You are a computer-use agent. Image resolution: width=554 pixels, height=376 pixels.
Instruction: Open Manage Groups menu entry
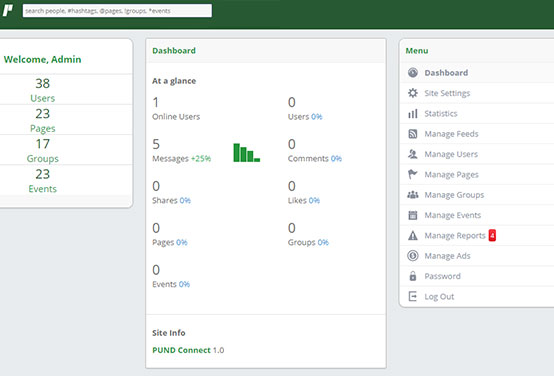[454, 195]
